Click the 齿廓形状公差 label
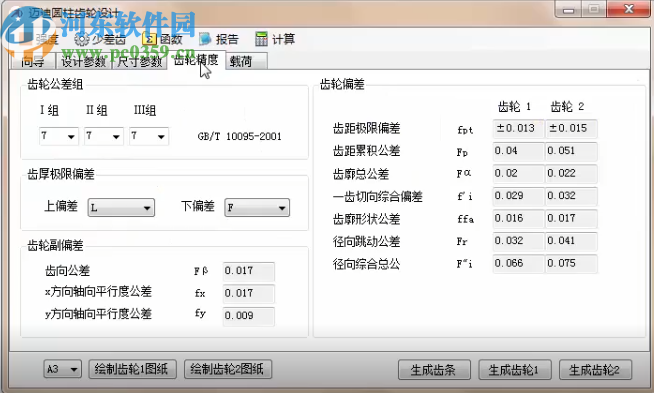Viewport: 654px width, 393px height. click(367, 219)
